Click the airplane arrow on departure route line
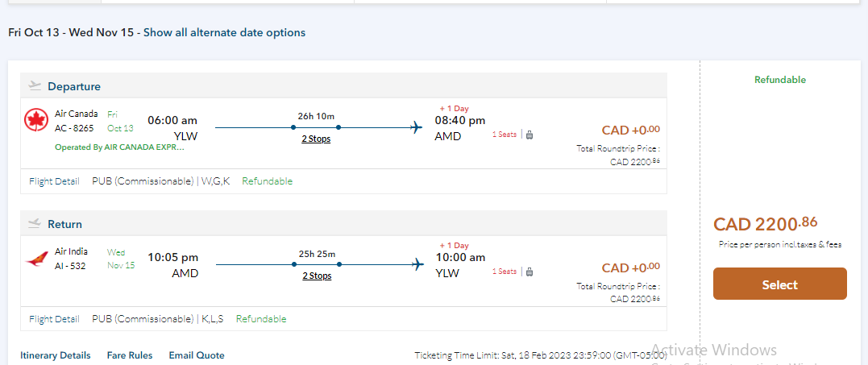Viewport: 868px width, 365px height. tap(417, 127)
